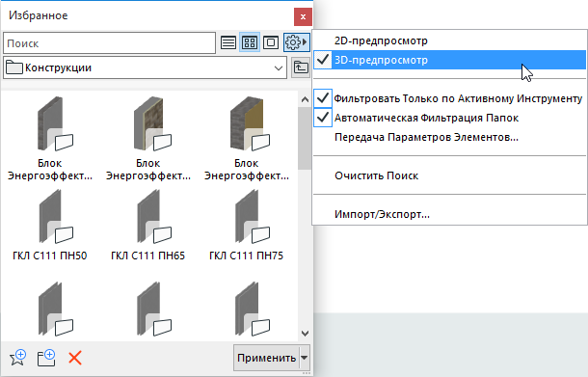The width and height of the screenshot is (588, 377).
Task: Click the Применить button
Action: (267, 358)
